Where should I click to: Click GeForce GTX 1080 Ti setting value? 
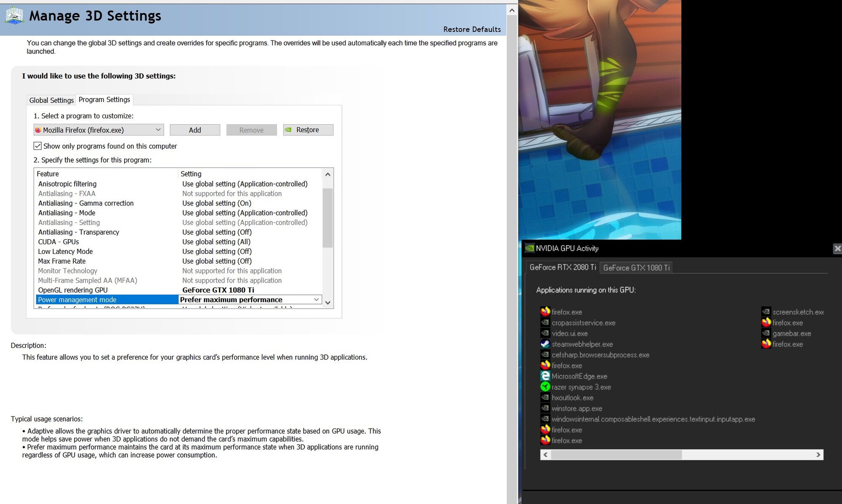point(218,290)
